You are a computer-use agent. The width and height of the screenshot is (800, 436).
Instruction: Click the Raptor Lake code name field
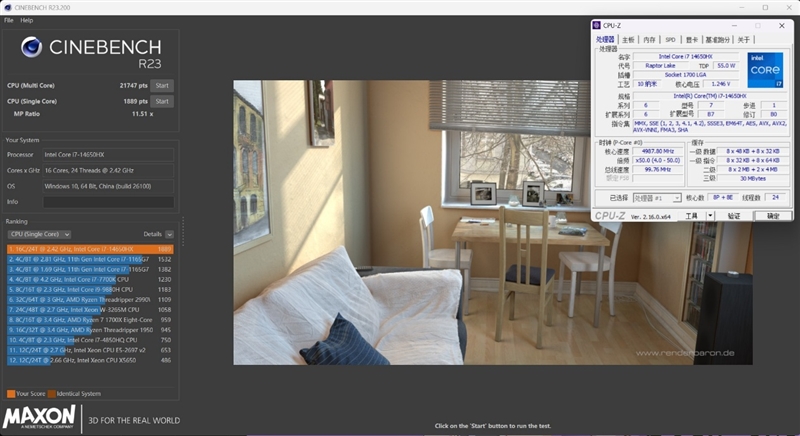660,66
